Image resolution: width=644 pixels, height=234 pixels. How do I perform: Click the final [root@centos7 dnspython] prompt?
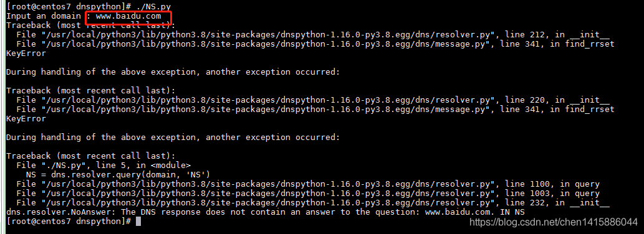point(68,222)
